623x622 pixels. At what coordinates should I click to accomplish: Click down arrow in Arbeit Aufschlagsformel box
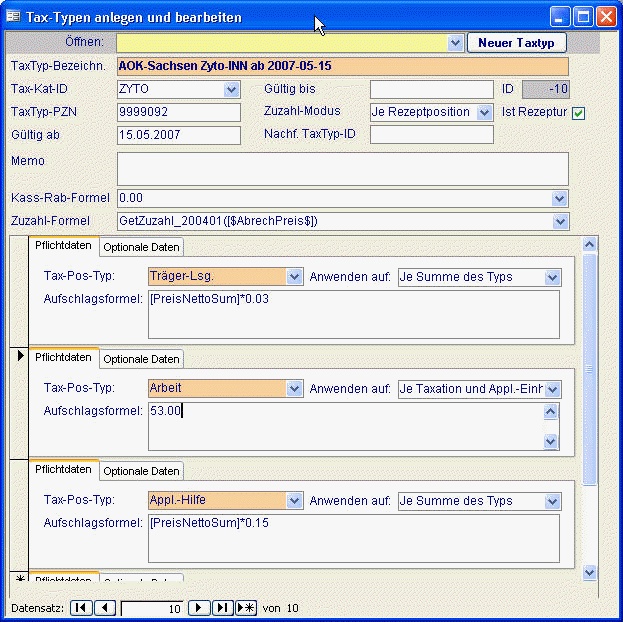click(x=550, y=441)
